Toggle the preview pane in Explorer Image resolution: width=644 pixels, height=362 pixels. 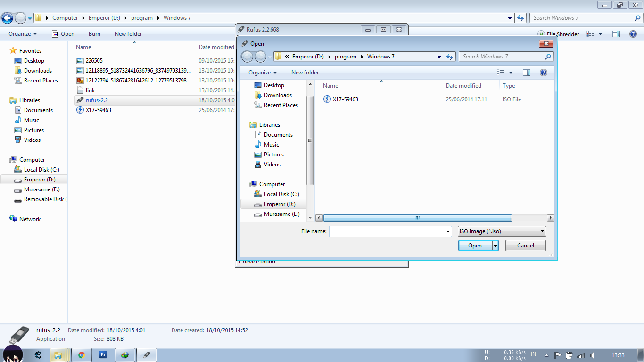coord(616,33)
